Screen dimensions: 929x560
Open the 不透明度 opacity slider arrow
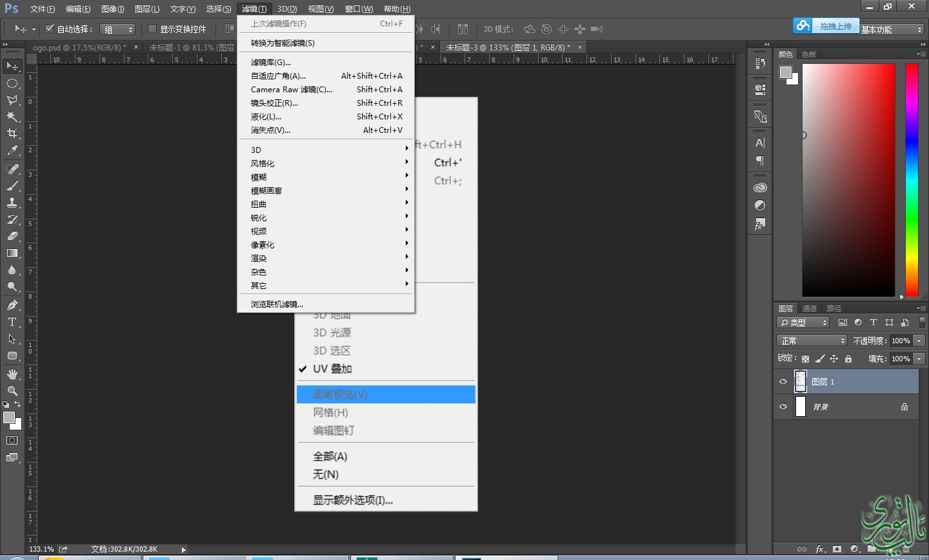[x=920, y=341]
